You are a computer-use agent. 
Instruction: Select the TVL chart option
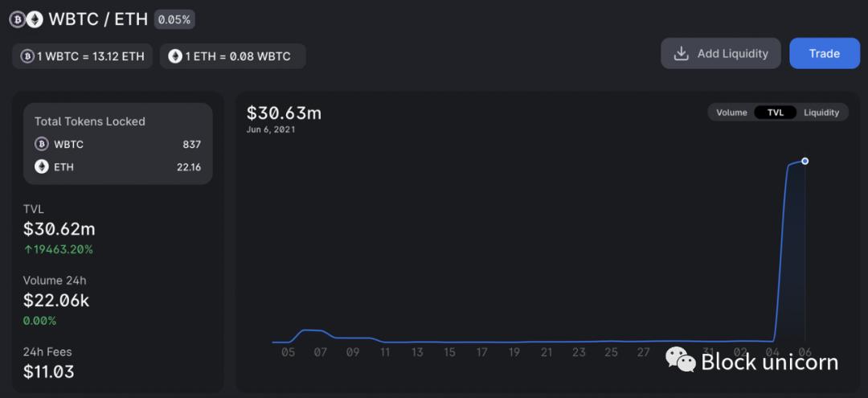[x=775, y=113]
